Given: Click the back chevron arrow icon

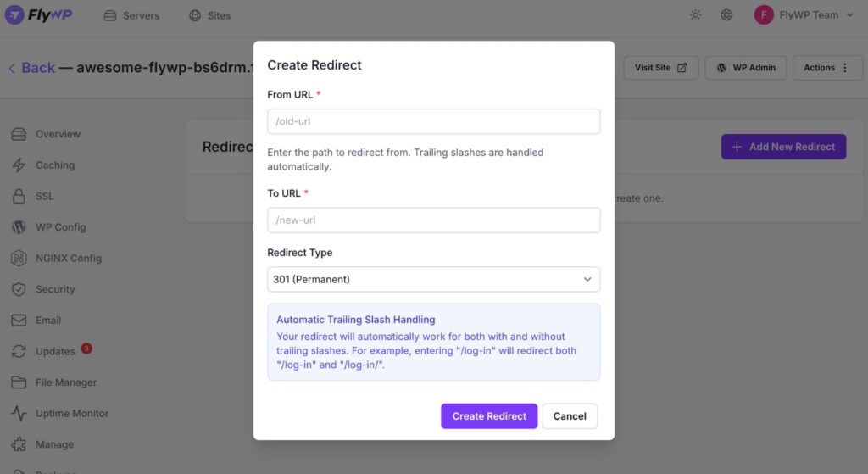Looking at the screenshot, I should (12, 68).
